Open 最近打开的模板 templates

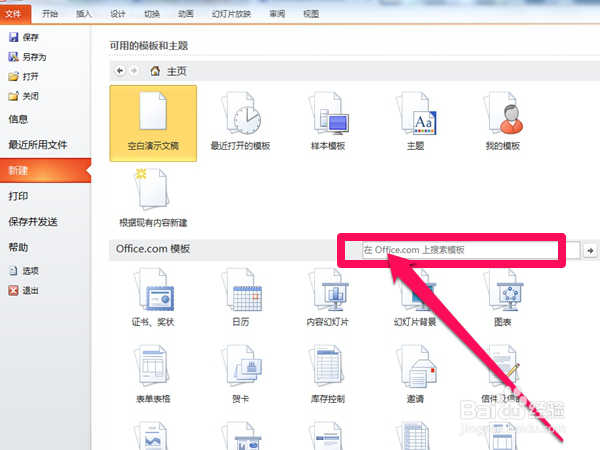pos(240,122)
